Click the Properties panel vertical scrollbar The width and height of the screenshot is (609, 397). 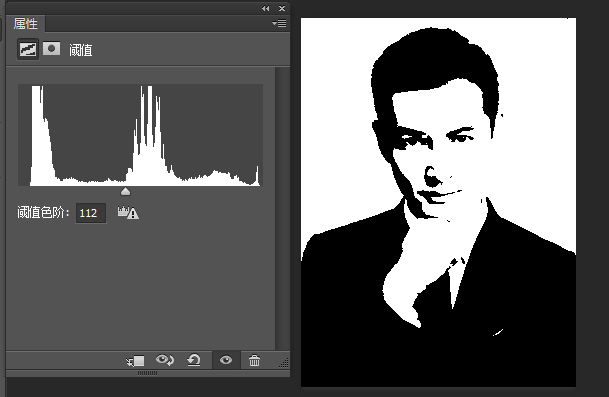pyautogui.click(x=282, y=209)
